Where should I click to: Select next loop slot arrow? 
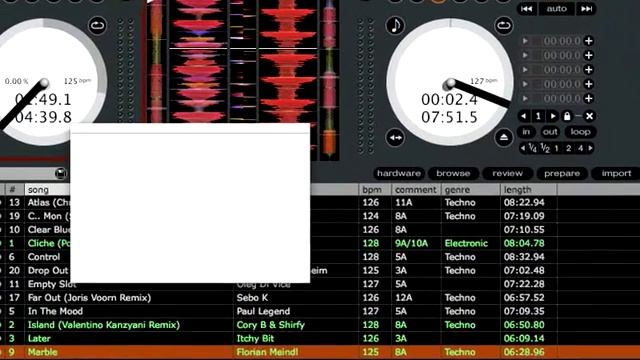(x=553, y=116)
